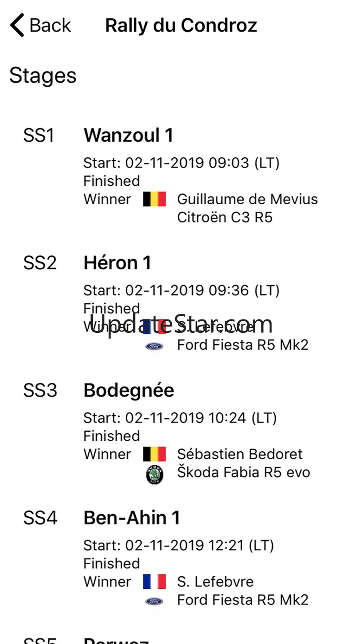
Task: Tap winner name Guillaume de Mevius
Action: [247, 199]
